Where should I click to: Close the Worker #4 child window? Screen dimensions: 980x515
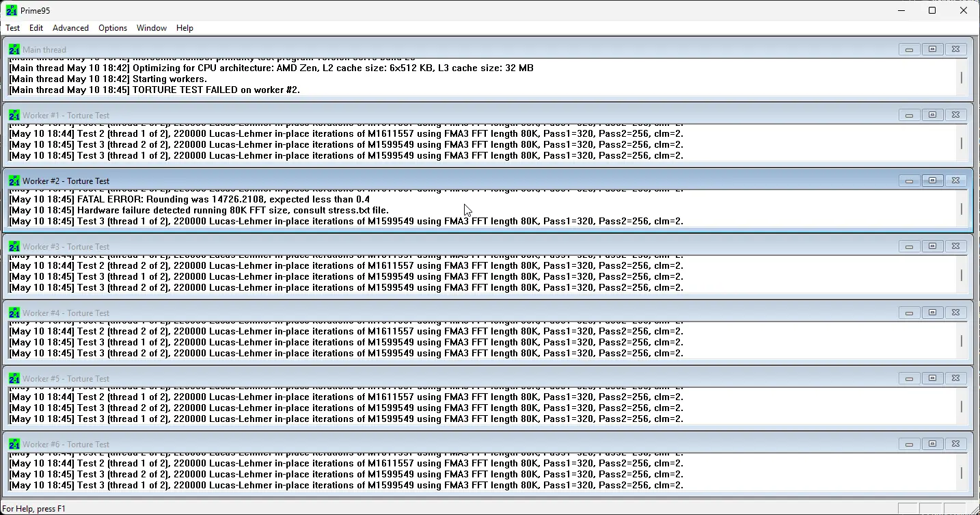(955, 313)
